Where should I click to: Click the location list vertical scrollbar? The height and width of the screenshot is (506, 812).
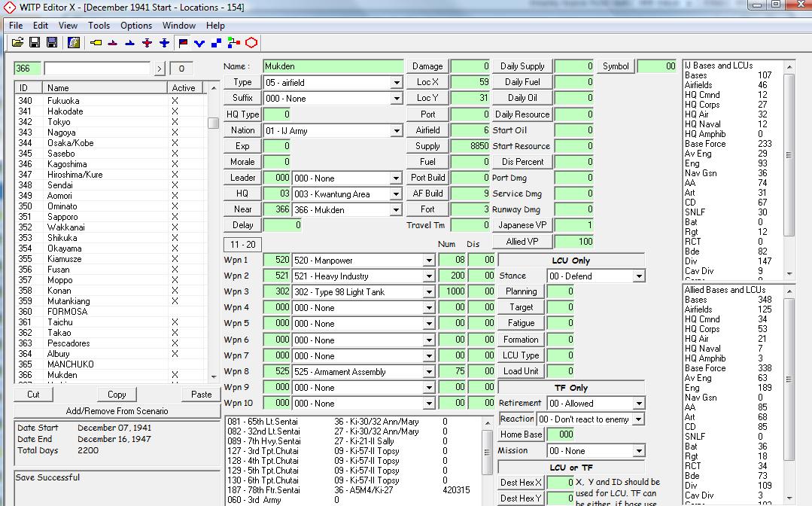(x=214, y=226)
